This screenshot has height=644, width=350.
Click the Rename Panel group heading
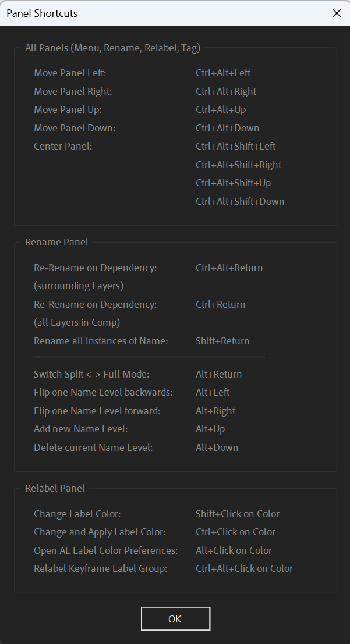pos(56,243)
